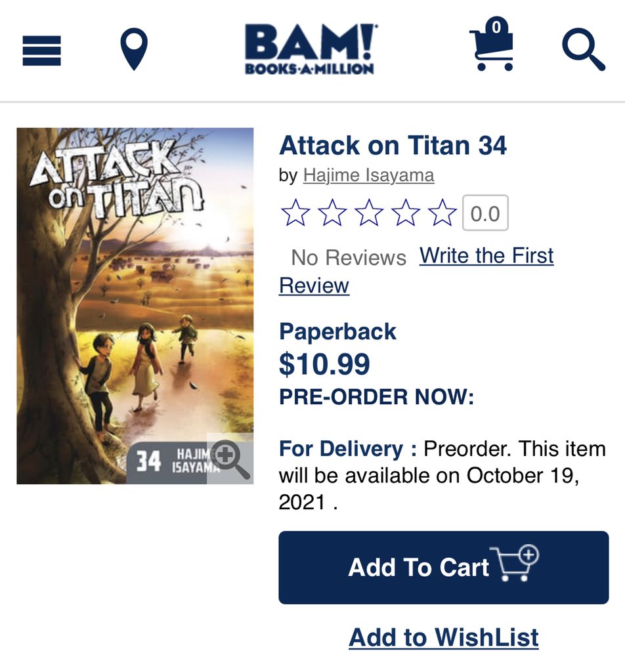Select the fourth rating star

(406, 213)
